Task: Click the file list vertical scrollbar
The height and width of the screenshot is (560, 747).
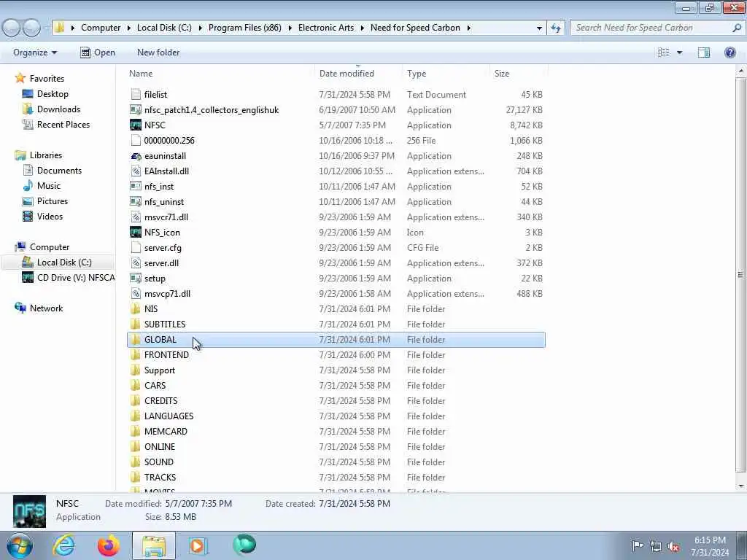Action: point(740,275)
